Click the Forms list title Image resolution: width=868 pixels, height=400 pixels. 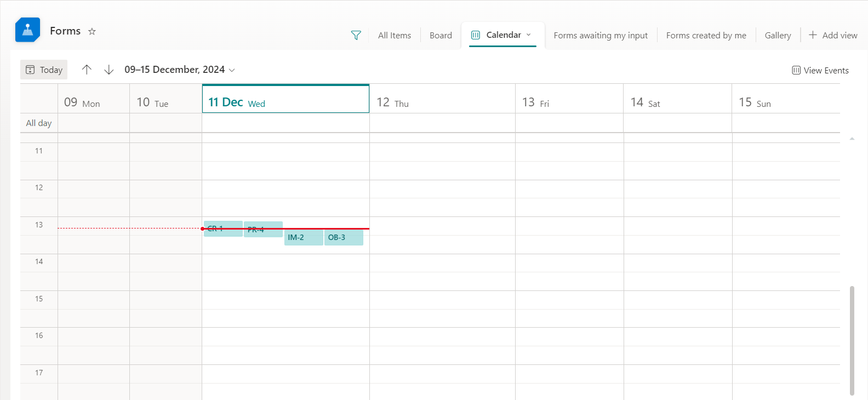(x=65, y=31)
